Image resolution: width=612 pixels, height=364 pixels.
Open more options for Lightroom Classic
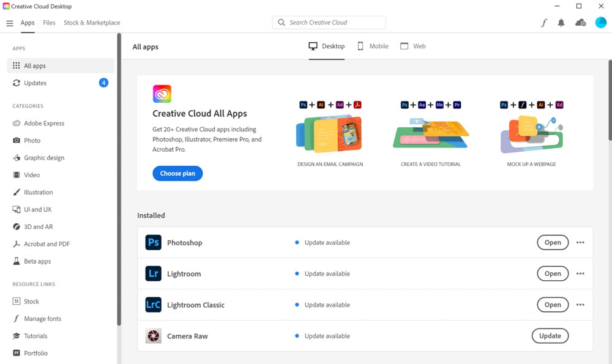click(580, 305)
